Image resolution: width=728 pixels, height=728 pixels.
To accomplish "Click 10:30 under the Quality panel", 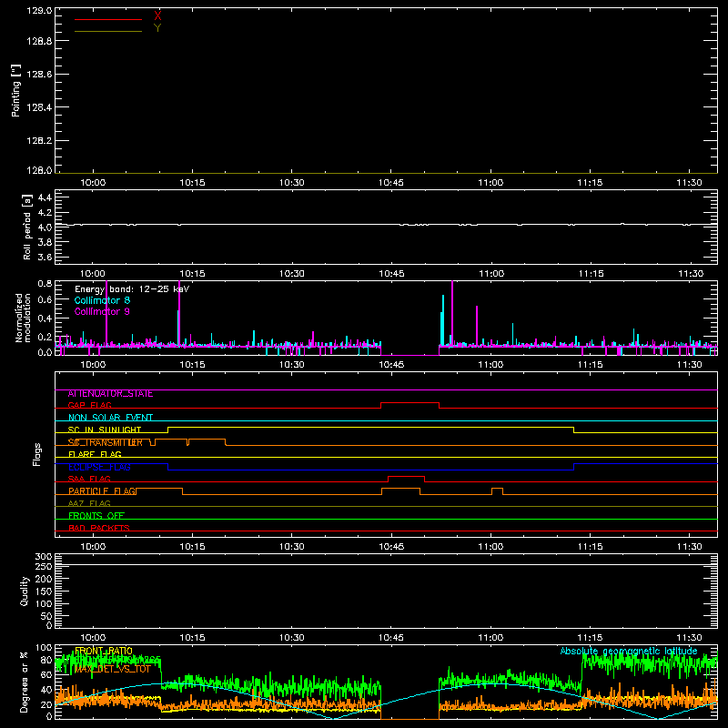I will click(x=291, y=638).
